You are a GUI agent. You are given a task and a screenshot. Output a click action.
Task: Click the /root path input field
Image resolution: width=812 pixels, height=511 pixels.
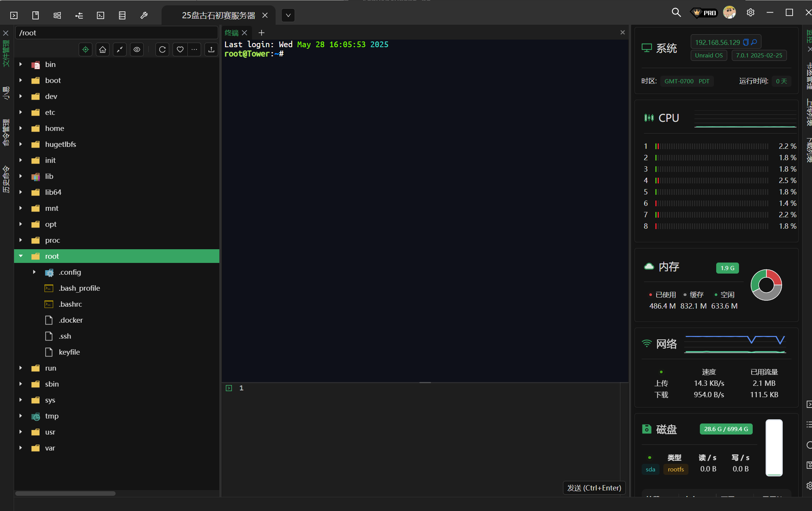(116, 33)
